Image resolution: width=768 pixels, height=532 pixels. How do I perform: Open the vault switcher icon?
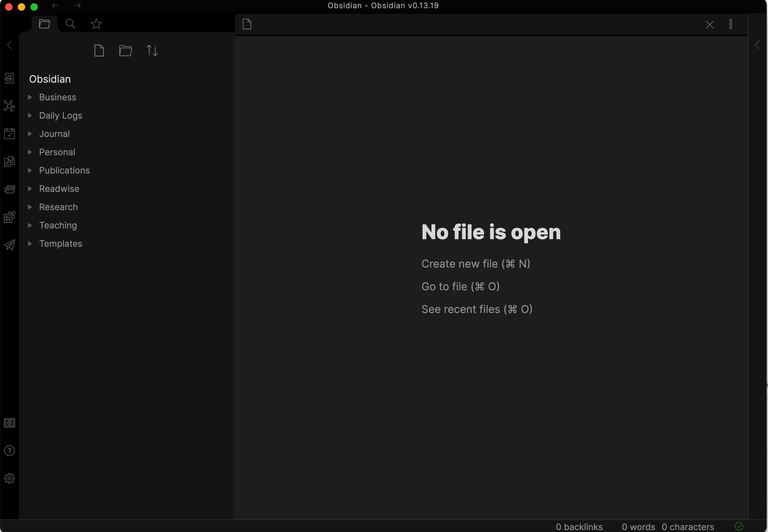point(9,423)
